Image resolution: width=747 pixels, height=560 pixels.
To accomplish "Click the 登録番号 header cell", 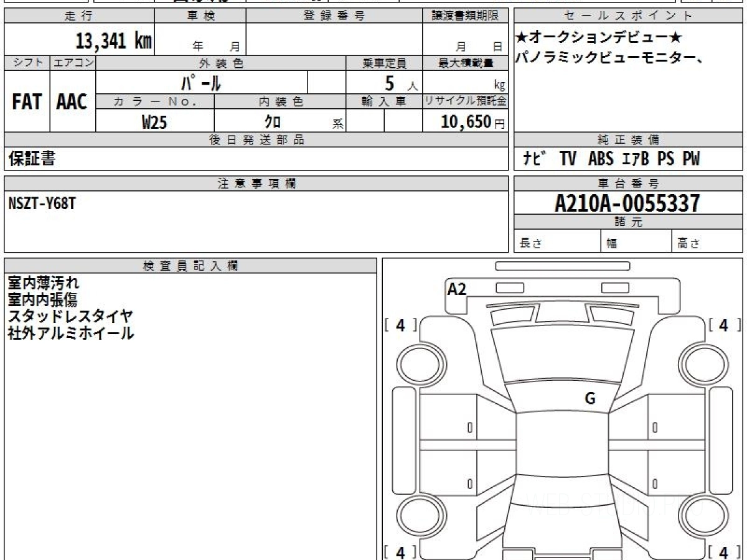I will coord(334,16).
